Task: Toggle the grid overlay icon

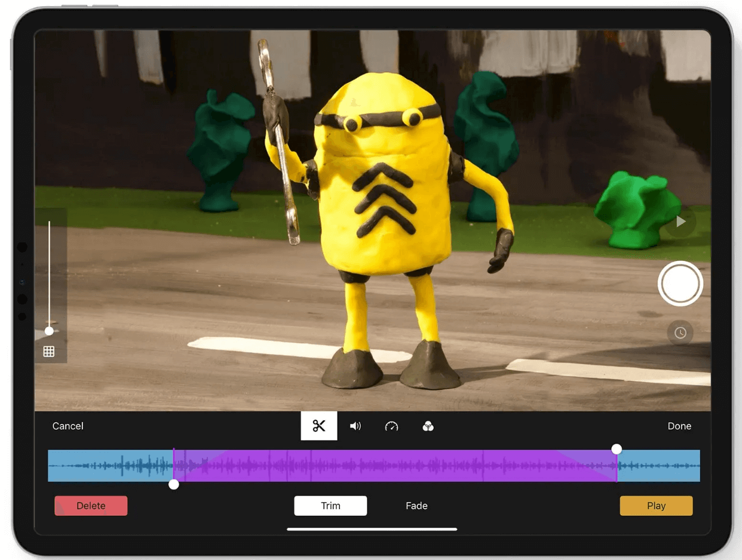Action: pos(49,352)
